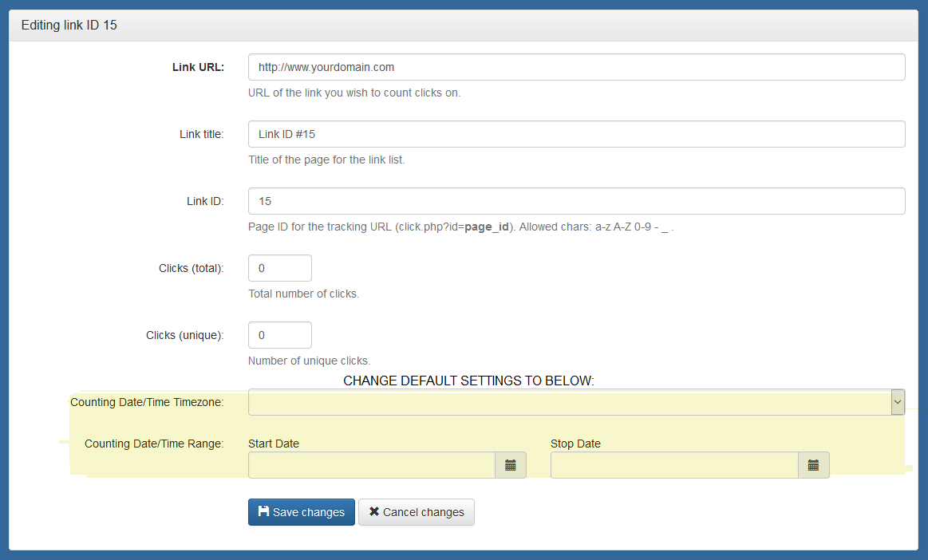Click the floppy disk icon on Save changes
Image resolution: width=928 pixels, height=560 pixels.
263,511
